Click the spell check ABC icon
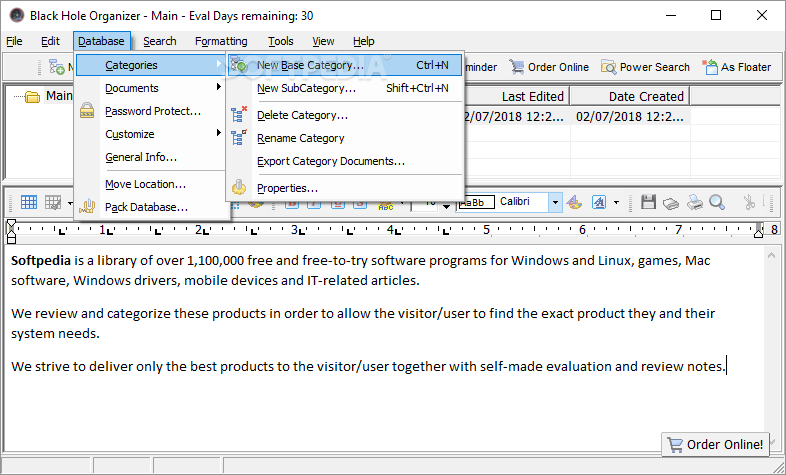This screenshot has width=786, height=475. pos(385,205)
